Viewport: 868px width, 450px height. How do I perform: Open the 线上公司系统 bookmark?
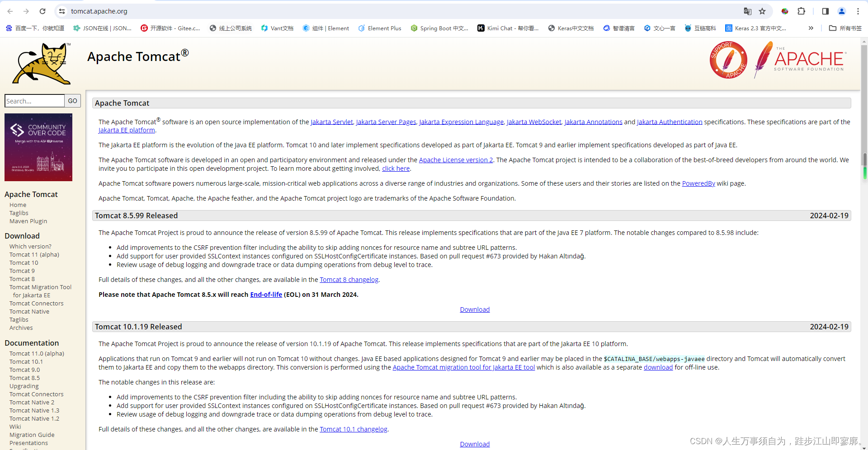tap(231, 28)
